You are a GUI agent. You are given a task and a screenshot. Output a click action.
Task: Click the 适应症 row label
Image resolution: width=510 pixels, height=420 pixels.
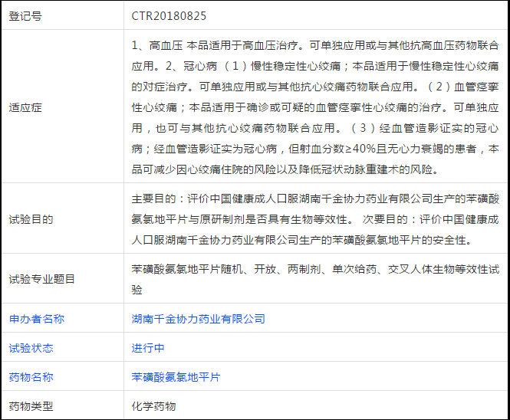tap(25, 107)
